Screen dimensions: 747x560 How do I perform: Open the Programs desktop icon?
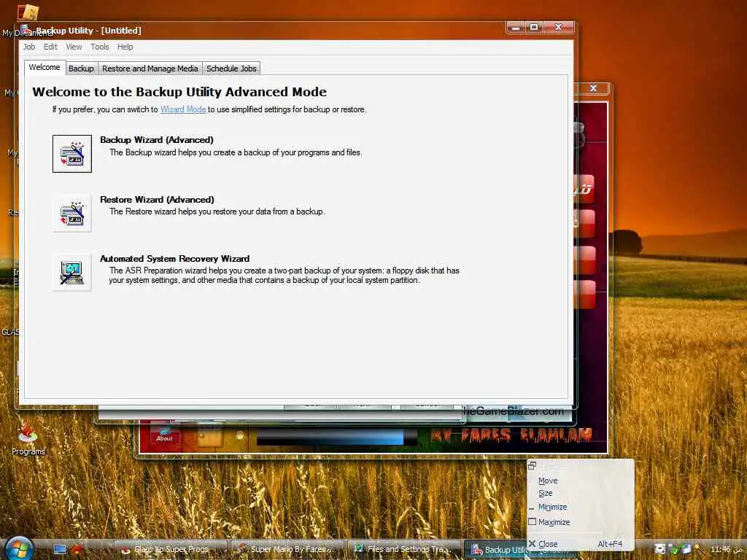click(x=28, y=439)
